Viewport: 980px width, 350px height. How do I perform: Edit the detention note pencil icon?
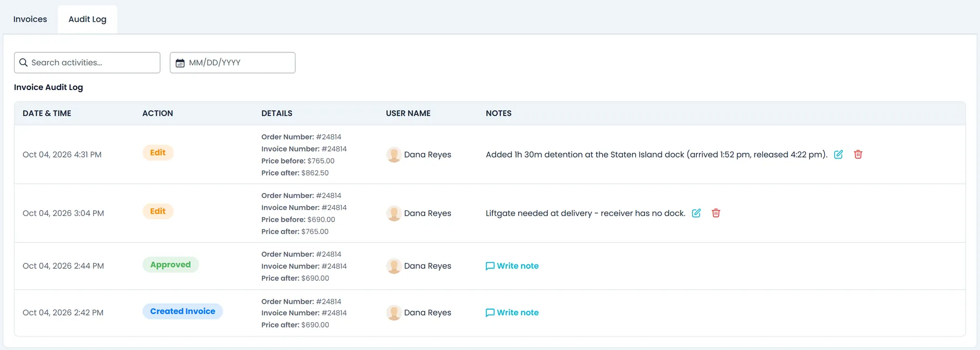(x=838, y=154)
